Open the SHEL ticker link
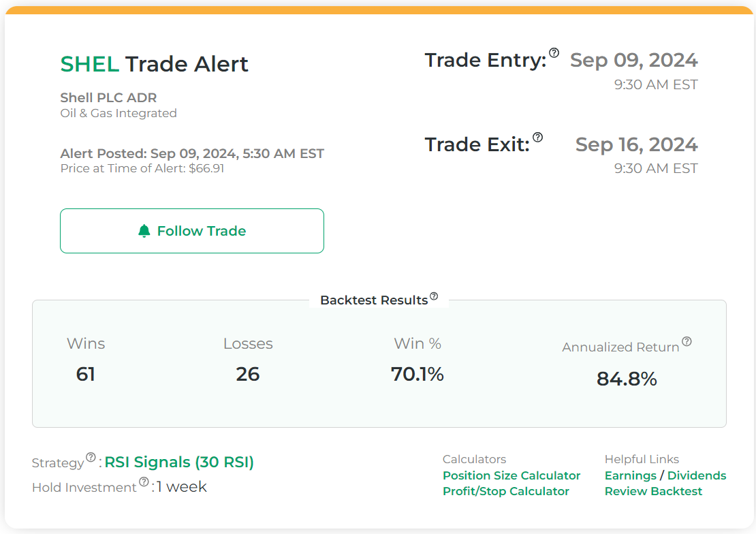 click(x=89, y=64)
